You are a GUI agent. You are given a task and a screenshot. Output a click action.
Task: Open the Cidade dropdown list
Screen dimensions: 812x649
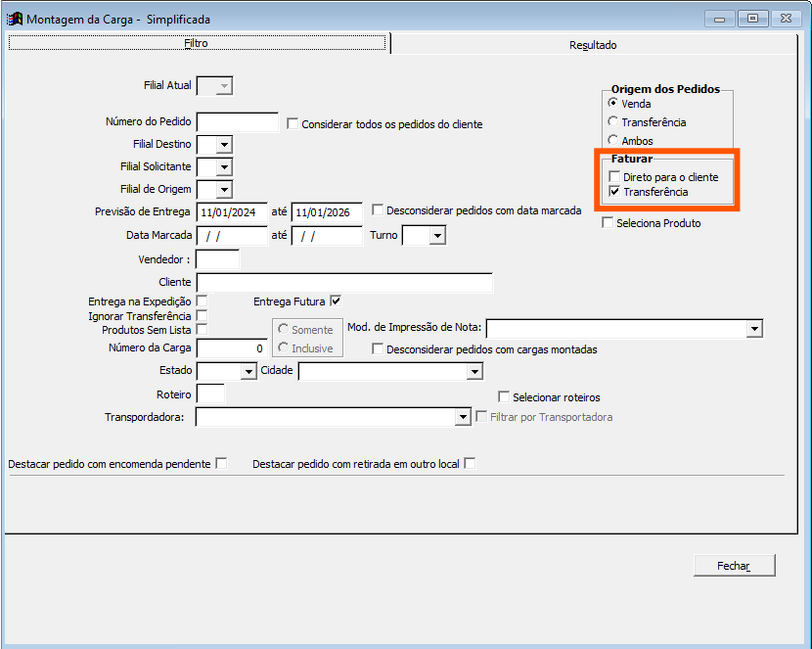point(475,372)
